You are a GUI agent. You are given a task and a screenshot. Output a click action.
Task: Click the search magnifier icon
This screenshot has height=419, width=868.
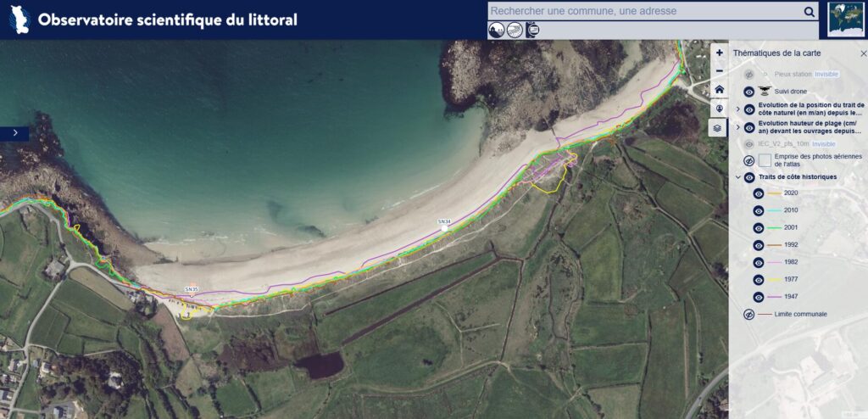(x=809, y=11)
